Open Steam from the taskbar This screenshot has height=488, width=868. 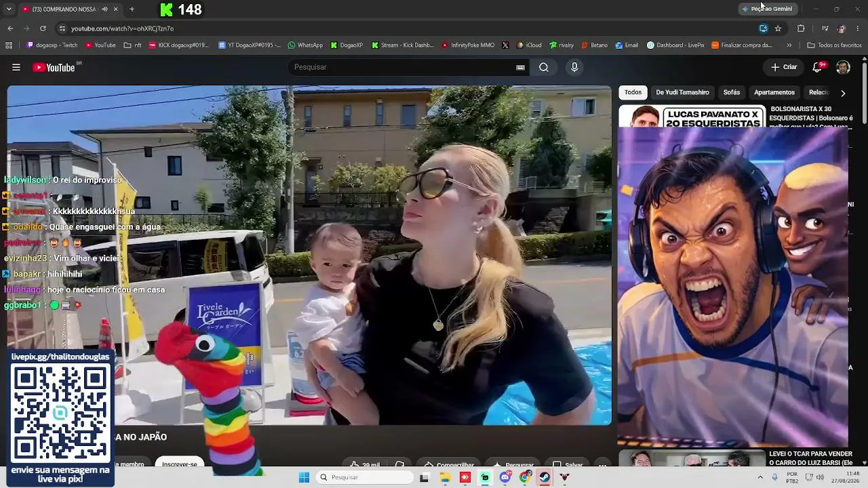(x=545, y=477)
